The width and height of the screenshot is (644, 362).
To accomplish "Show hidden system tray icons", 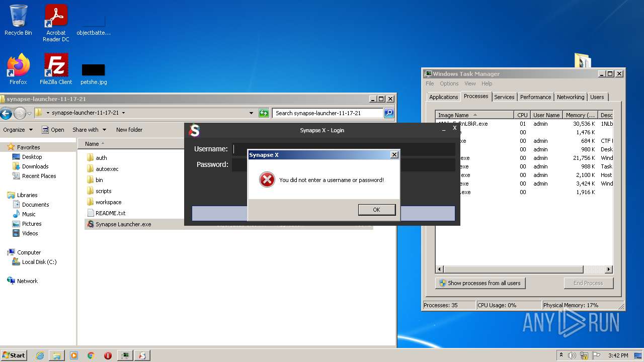I will 561,355.
